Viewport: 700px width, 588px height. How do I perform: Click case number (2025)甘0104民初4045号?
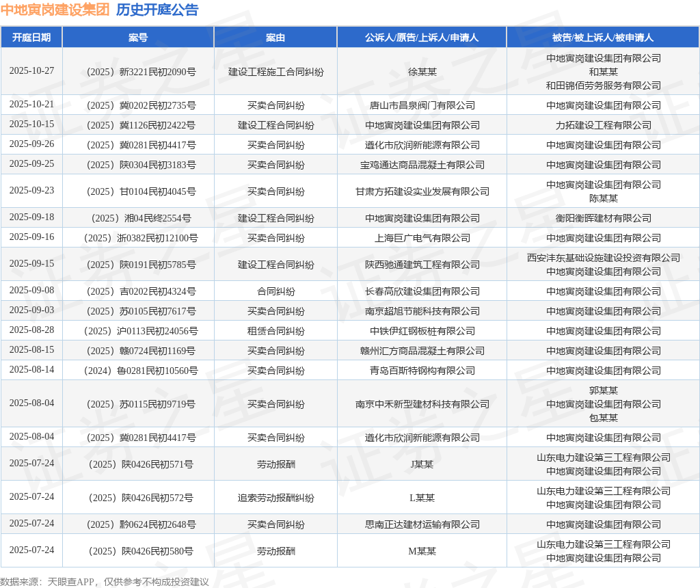pos(141,191)
